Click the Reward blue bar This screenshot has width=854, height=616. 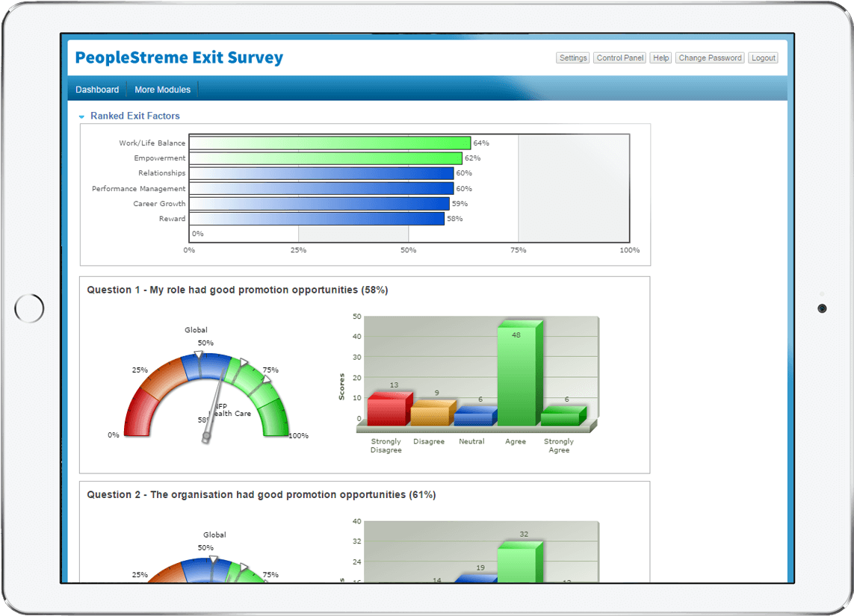317,219
